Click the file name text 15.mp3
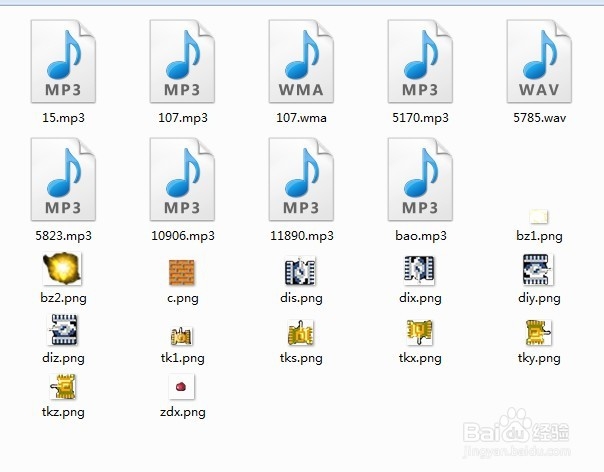 point(63,118)
